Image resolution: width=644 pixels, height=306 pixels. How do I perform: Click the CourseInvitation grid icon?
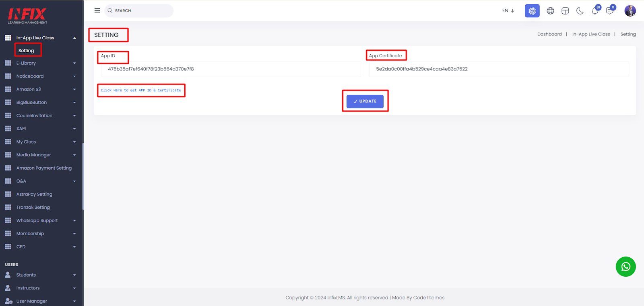pyautogui.click(x=8, y=115)
